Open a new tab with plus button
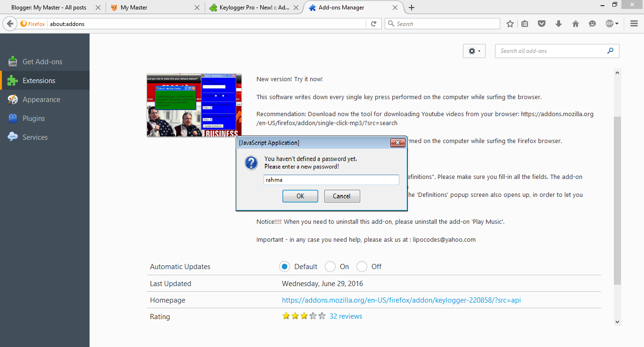Image resolution: width=644 pixels, height=347 pixels. [412, 8]
